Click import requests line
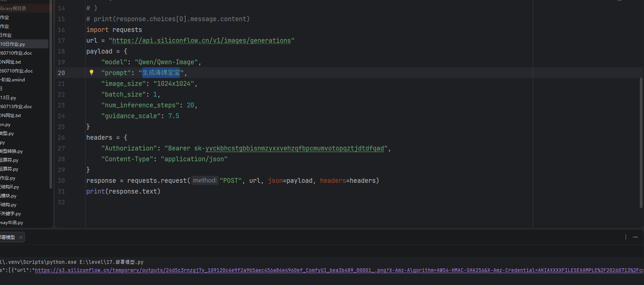This screenshot has height=285, width=644. coord(114,30)
